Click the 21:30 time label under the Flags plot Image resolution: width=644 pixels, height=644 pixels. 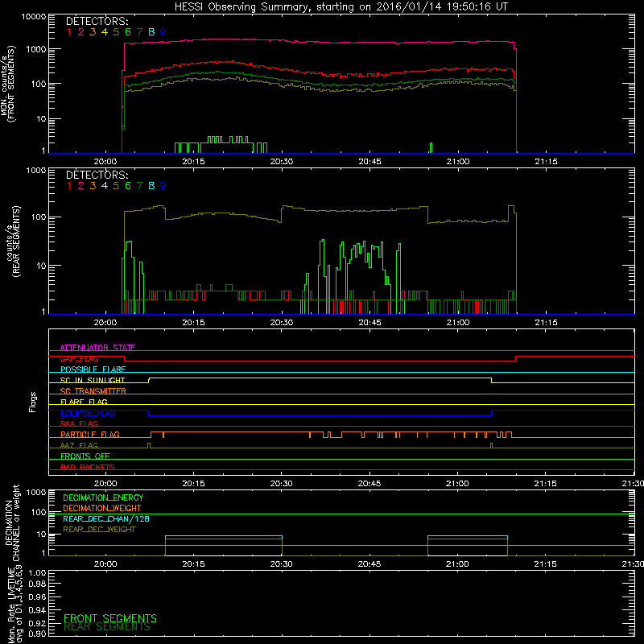633,484
